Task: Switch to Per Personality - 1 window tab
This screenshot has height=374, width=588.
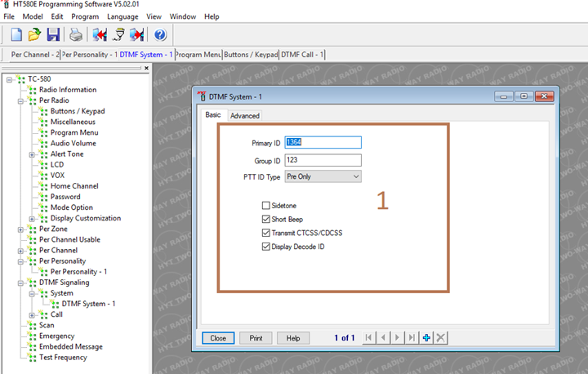Action: coord(90,55)
